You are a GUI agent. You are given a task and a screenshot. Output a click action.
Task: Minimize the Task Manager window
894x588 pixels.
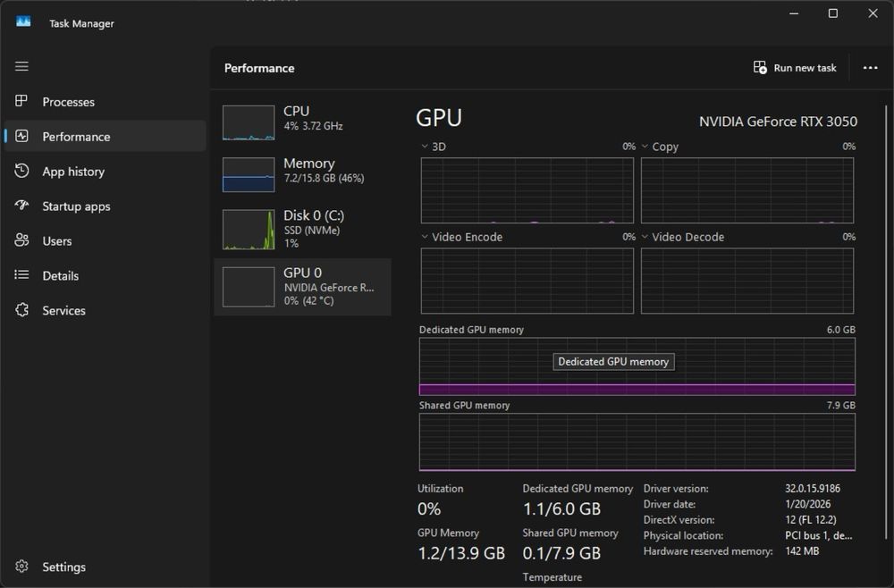794,13
